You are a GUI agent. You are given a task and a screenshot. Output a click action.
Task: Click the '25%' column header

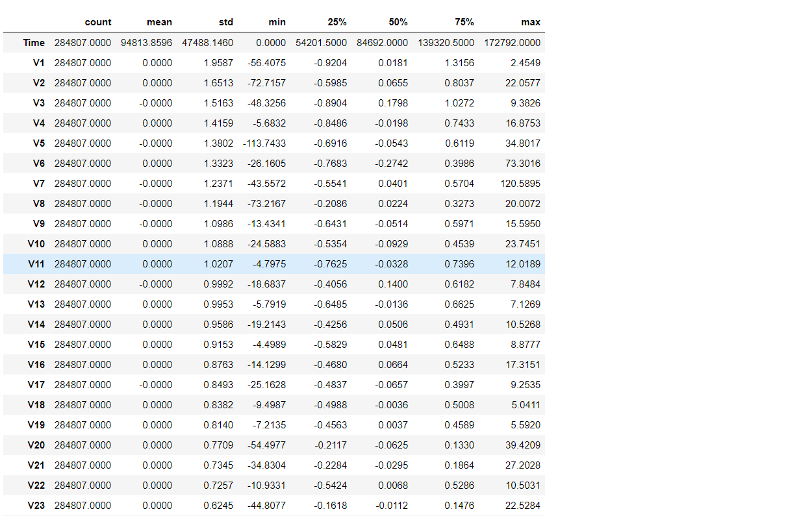(337, 22)
